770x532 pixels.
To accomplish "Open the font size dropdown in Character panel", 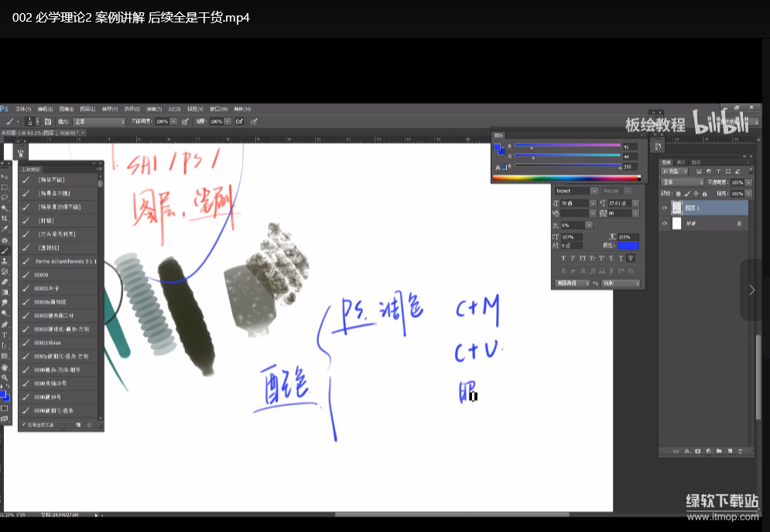I will [x=593, y=203].
